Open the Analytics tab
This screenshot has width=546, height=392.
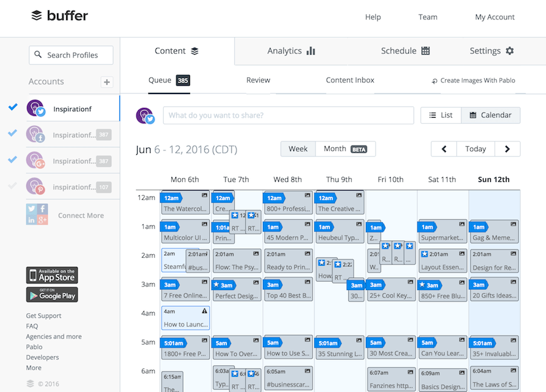click(291, 51)
